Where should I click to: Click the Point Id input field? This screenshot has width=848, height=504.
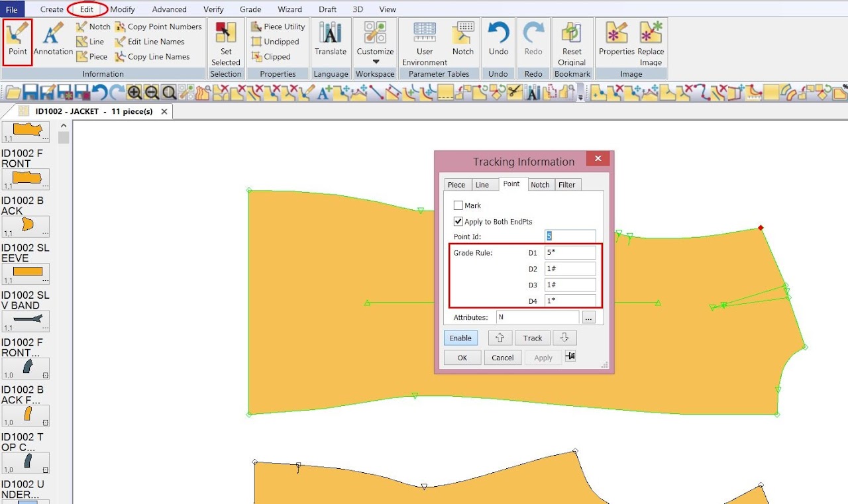(570, 236)
